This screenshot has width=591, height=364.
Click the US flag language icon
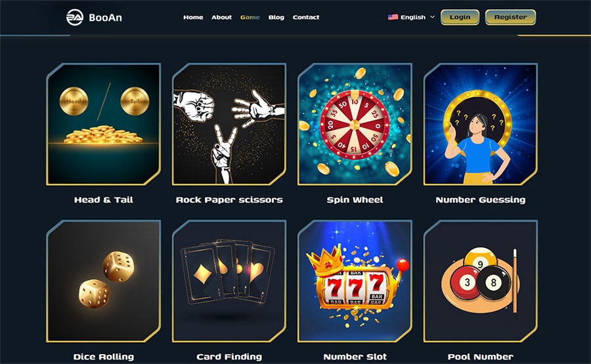393,17
